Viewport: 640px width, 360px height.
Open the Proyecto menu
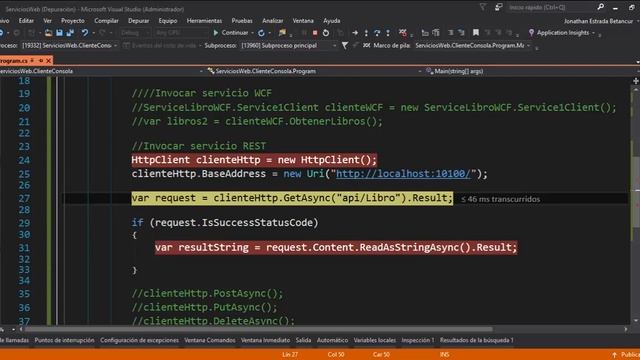73,20
